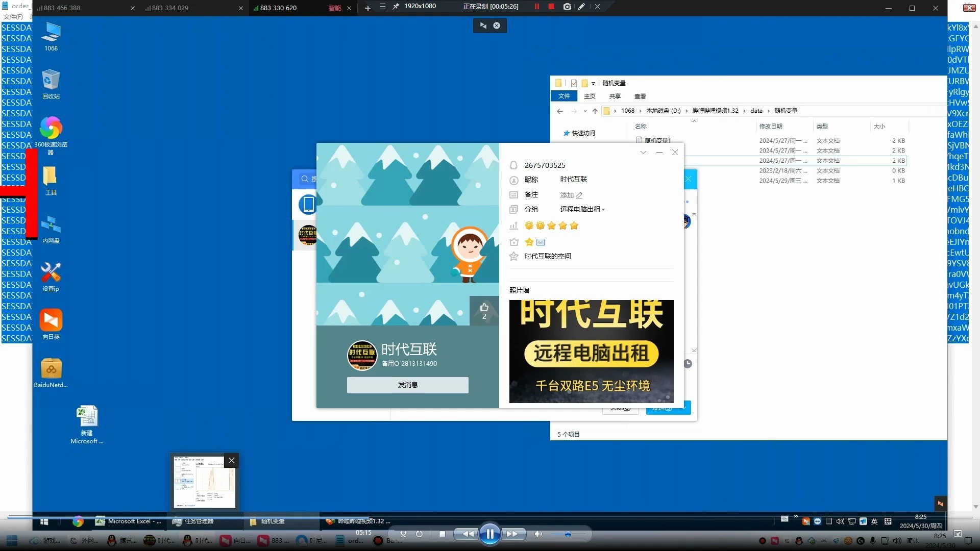Screen dimensions: 980x551
Task: Click the thumbs-up like icon on the profile cover
Action: tap(484, 310)
